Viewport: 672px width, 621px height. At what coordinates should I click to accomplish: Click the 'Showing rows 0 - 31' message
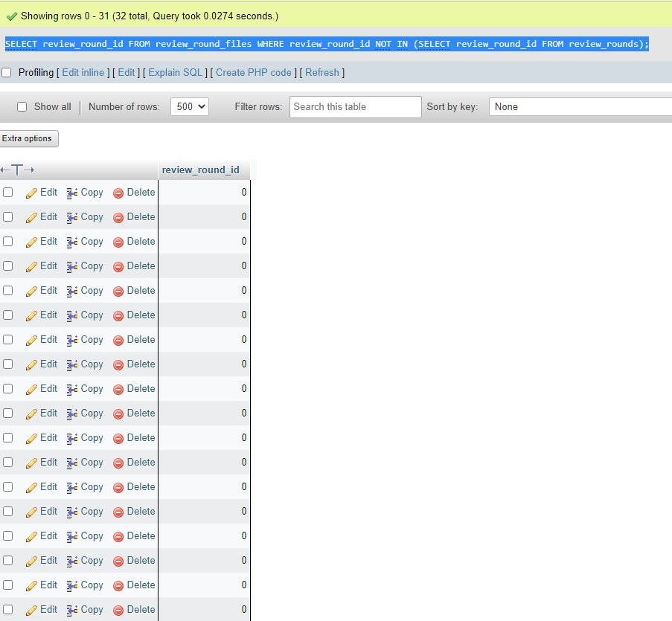tap(150, 16)
